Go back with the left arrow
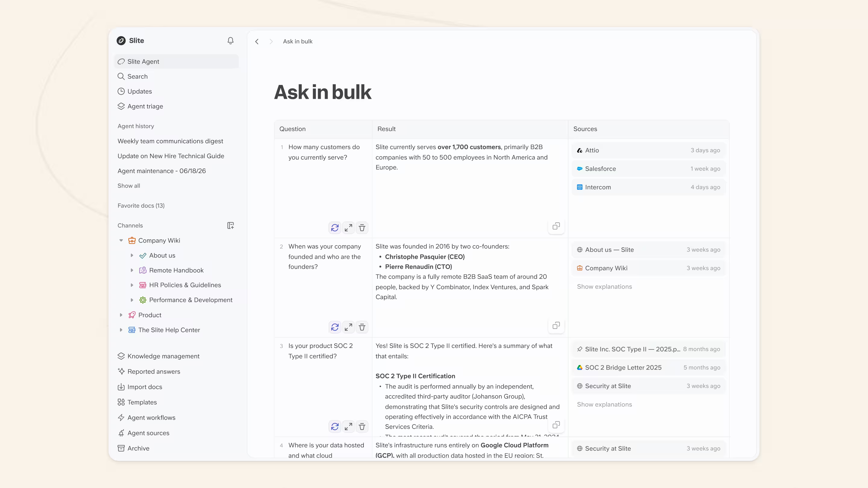The image size is (868, 488). (x=257, y=42)
